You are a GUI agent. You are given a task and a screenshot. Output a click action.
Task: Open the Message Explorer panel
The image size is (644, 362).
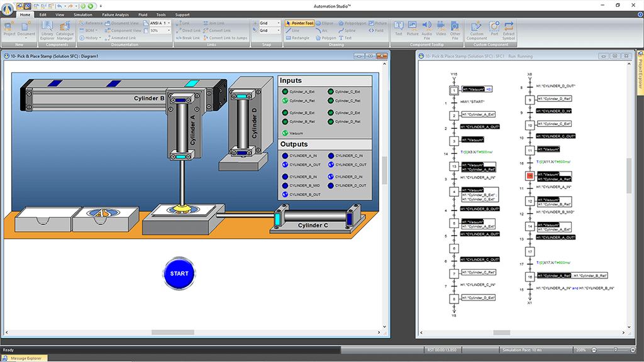click(x=26, y=358)
